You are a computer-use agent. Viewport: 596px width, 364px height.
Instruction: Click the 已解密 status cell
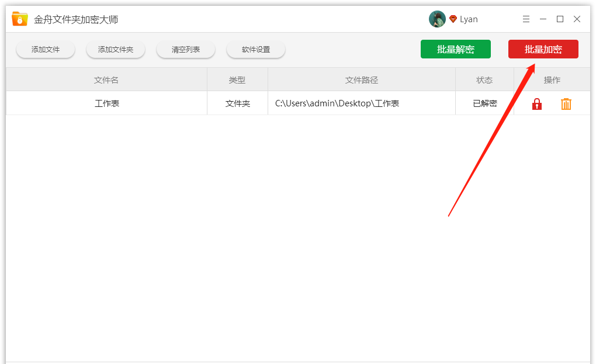tap(484, 103)
